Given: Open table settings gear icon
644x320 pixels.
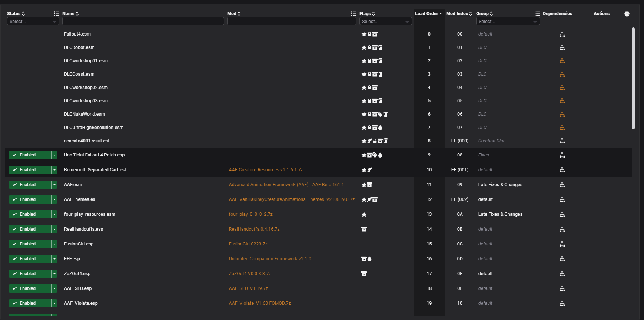Looking at the screenshot, I should pyautogui.click(x=627, y=14).
